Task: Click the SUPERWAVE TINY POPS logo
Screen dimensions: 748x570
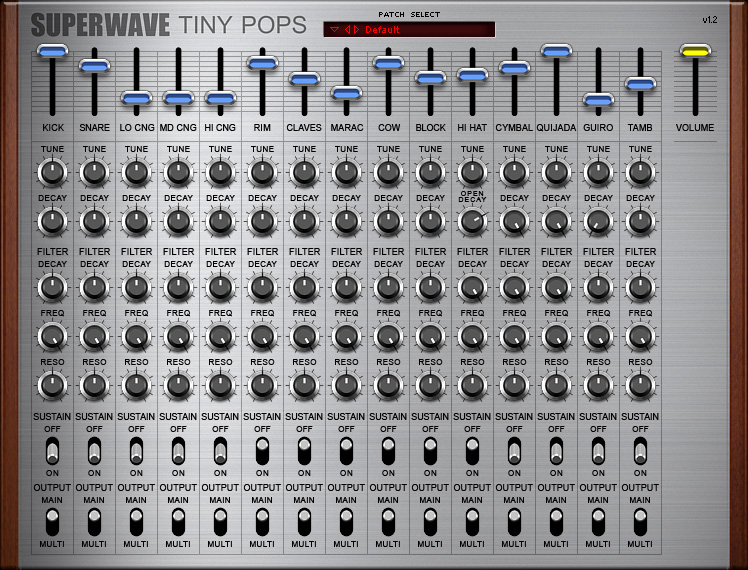Action: pyautogui.click(x=169, y=25)
